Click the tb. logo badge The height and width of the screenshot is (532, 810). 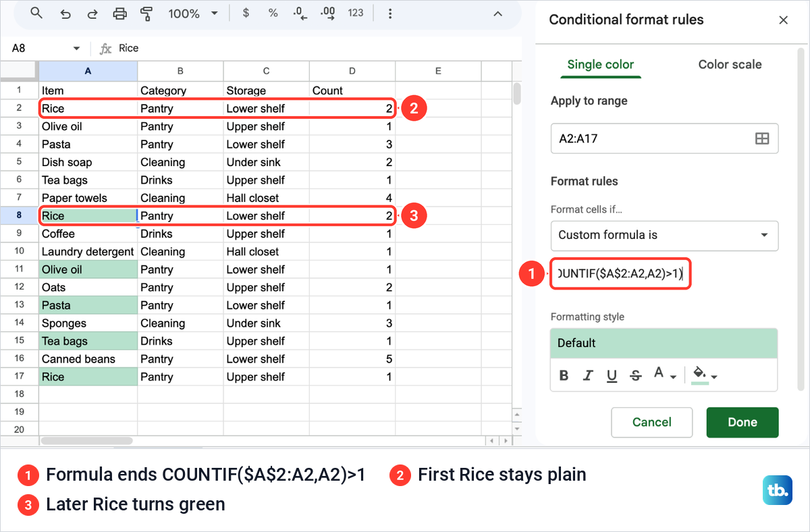[x=778, y=490]
